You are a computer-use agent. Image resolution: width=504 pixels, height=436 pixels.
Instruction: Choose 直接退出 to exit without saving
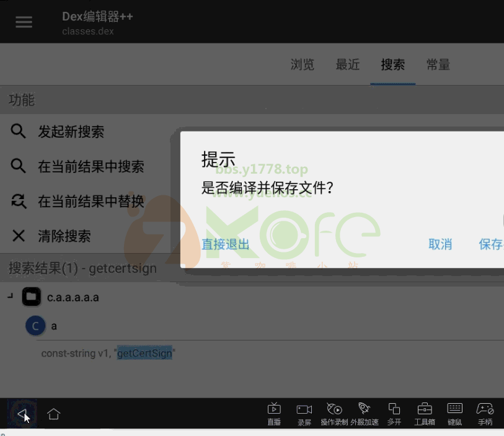(224, 244)
